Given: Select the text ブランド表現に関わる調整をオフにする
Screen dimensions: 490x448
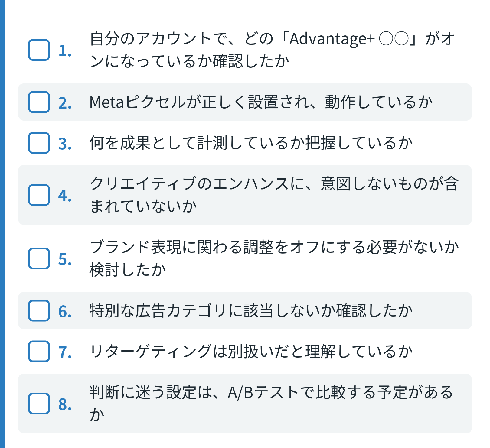Looking at the screenshot, I should [228, 247].
